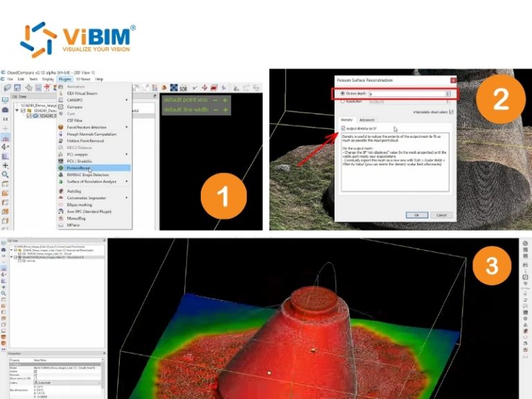This screenshot has width=532, height=399.
Task: Open Surface of Revolution Analysis submenu arrow
Action: coord(127,181)
